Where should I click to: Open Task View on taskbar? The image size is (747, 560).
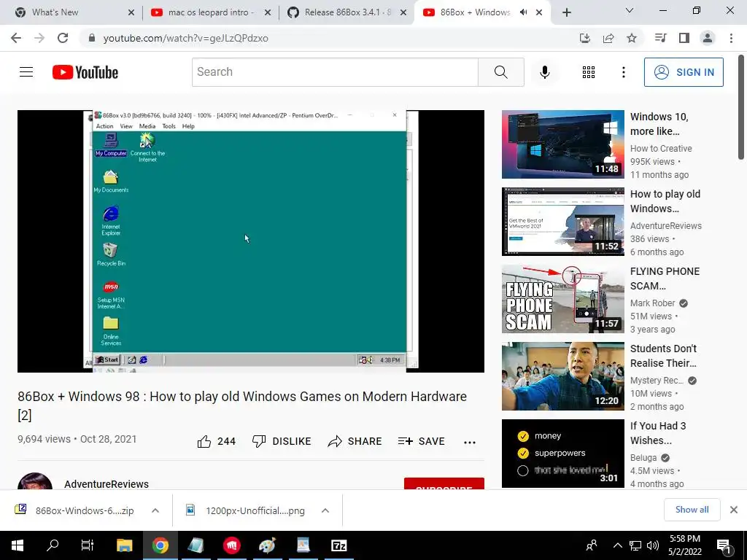(88, 545)
